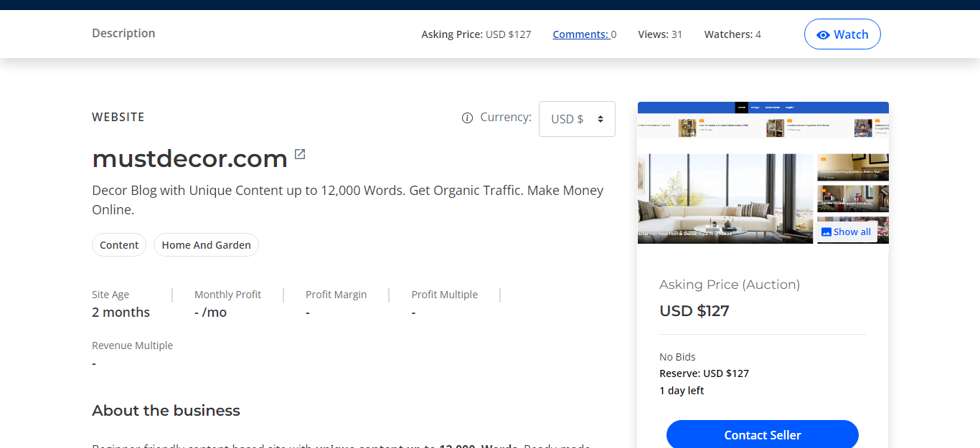Click the 'Profit Multiple' label
This screenshot has width=980, height=448.
click(445, 295)
